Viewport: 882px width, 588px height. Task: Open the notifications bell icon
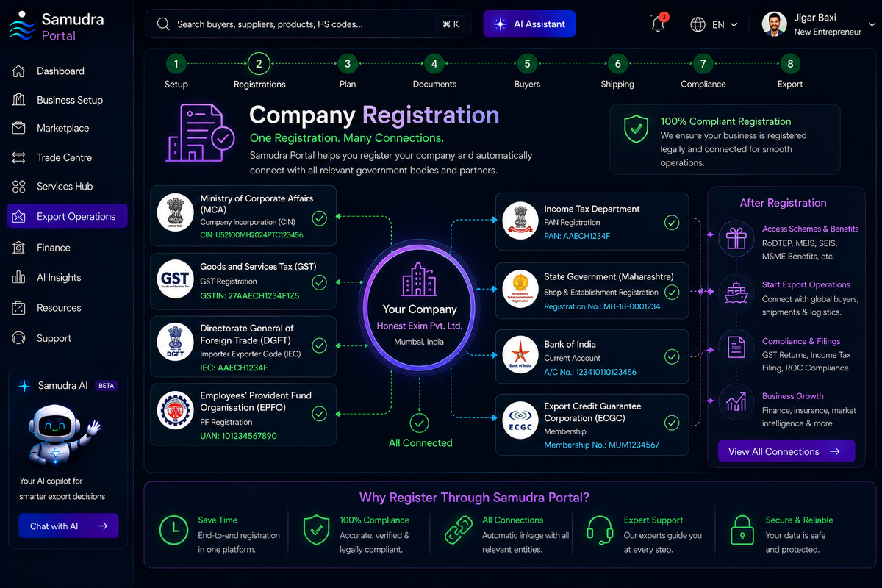coord(659,24)
